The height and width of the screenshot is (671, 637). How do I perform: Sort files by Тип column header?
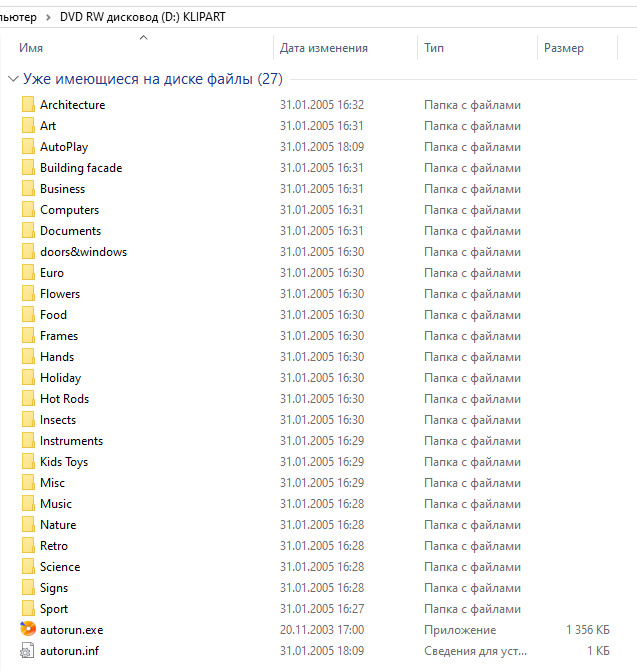point(434,48)
